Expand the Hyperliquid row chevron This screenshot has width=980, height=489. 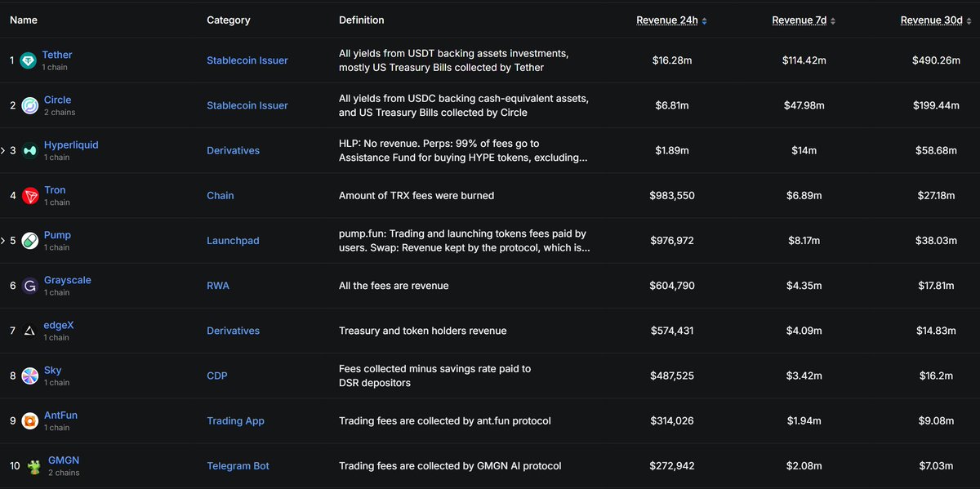(x=2, y=150)
